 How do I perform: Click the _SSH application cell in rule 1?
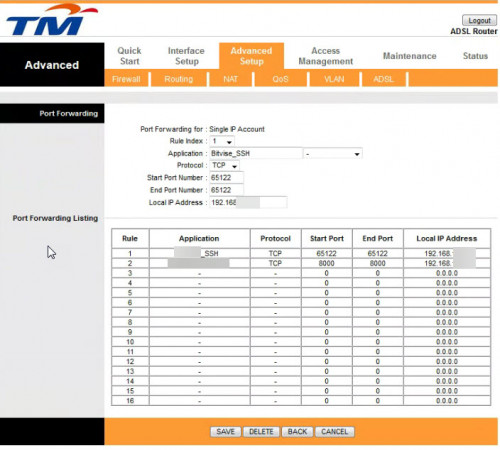point(199,254)
